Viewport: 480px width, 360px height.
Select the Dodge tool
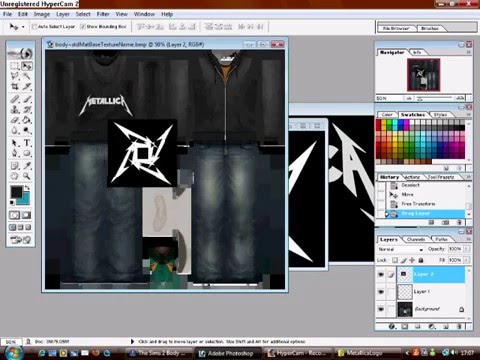(27, 130)
